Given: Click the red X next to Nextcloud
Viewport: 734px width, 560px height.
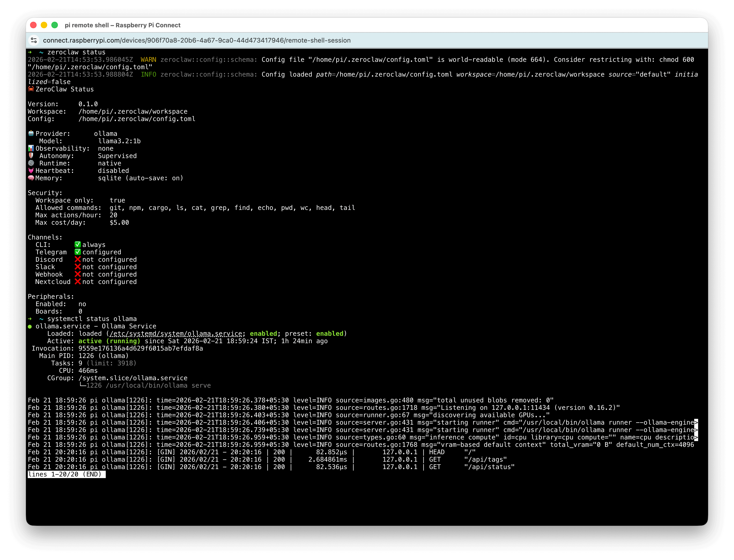Looking at the screenshot, I should (x=78, y=282).
